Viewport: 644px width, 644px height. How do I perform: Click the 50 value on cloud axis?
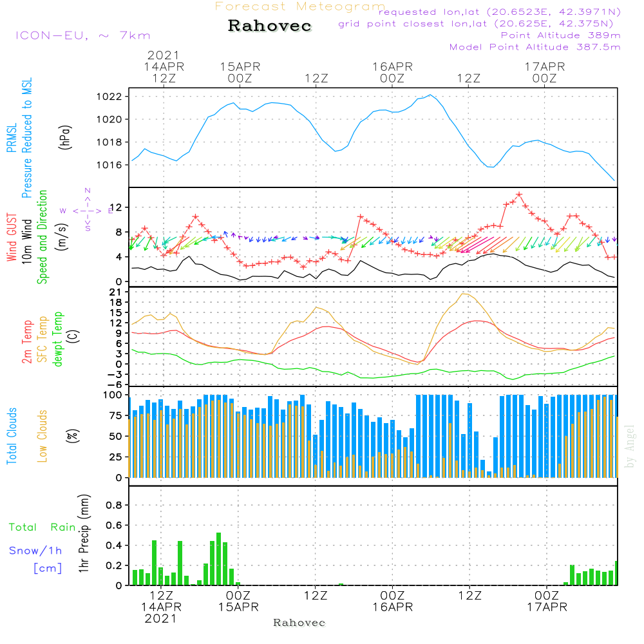pos(116,437)
